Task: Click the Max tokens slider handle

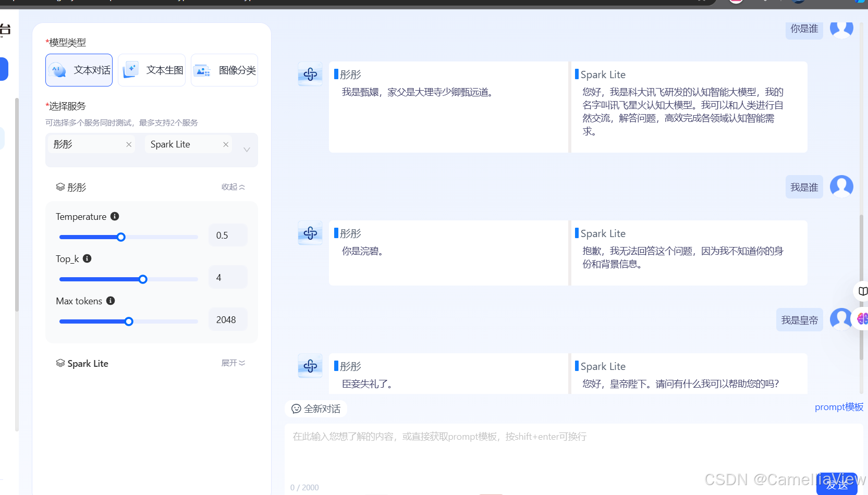Action: [129, 321]
